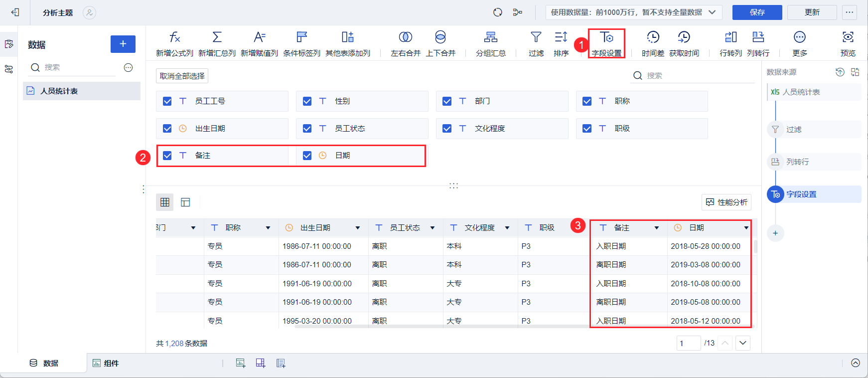Uncheck the 日期 field checkbox
Image resolution: width=868 pixels, height=378 pixels.
307,156
